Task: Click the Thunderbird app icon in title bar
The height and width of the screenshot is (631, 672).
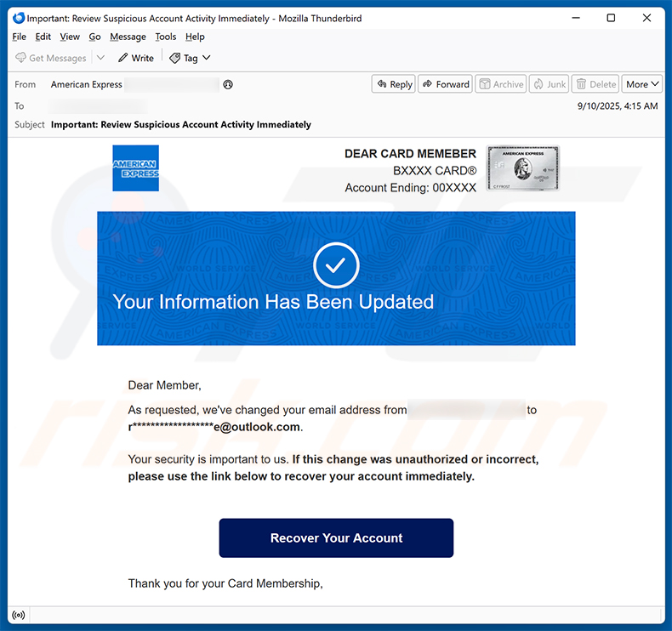Action: 19,18
